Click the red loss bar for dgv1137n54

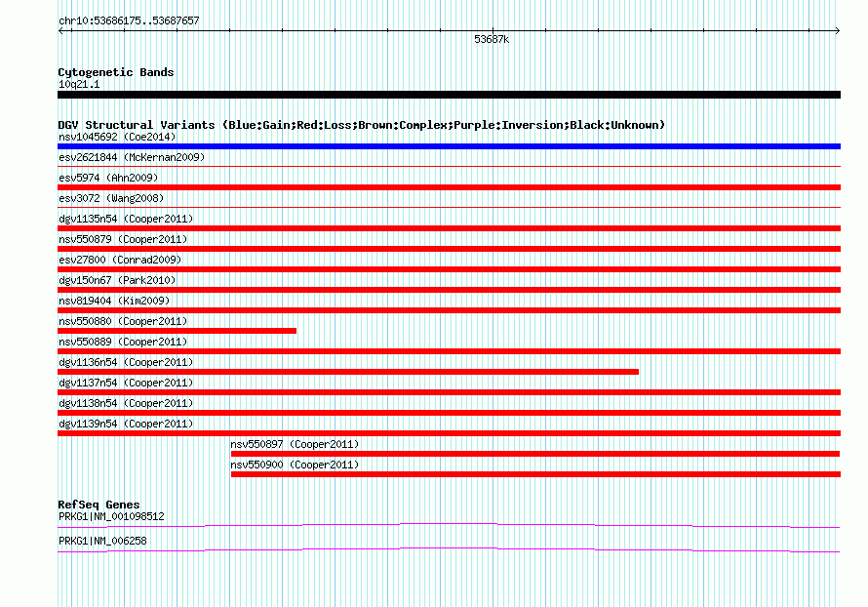coord(449,392)
